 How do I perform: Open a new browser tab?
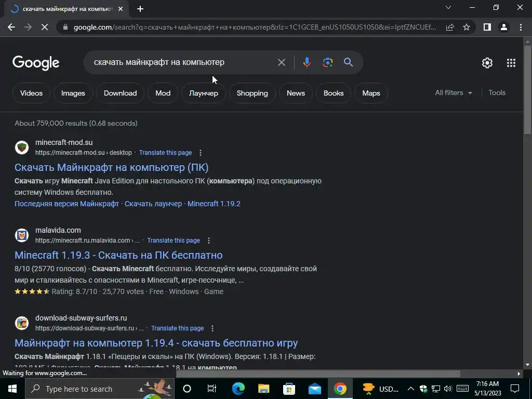140,9
